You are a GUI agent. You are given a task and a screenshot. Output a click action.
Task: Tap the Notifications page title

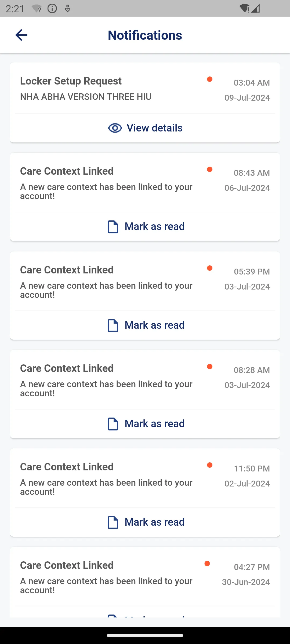click(x=145, y=35)
